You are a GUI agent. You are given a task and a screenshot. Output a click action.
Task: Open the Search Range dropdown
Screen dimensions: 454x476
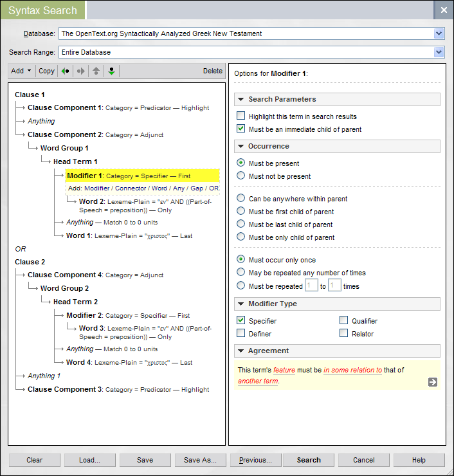coord(439,52)
